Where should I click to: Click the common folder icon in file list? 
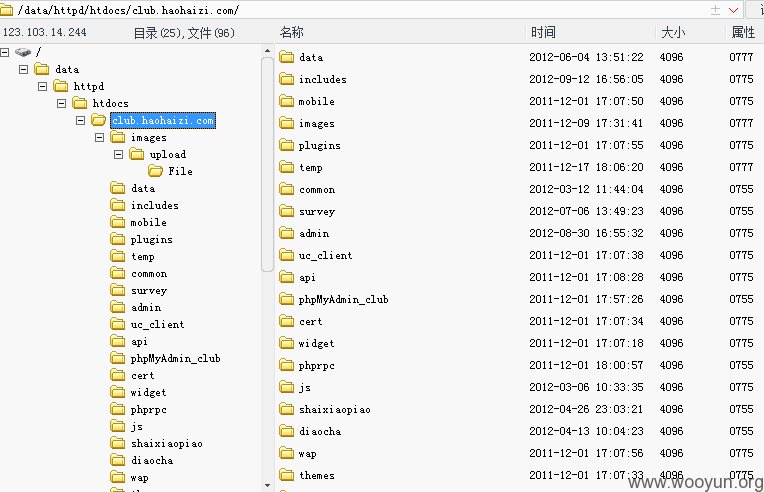point(286,189)
